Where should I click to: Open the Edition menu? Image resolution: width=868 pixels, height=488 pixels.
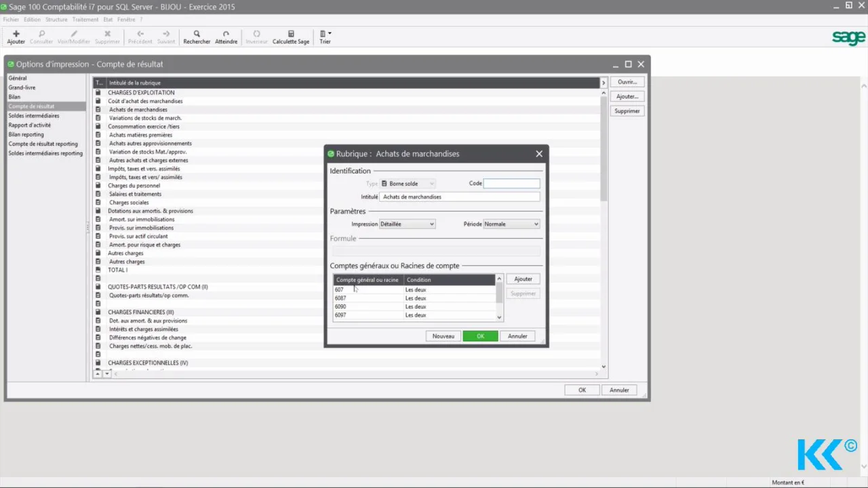coord(32,20)
